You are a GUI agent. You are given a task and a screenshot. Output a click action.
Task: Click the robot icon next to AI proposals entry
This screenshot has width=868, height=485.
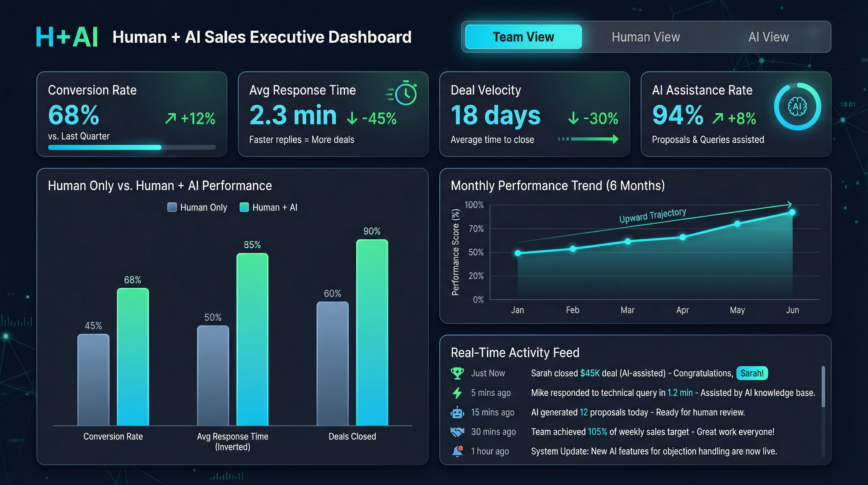457,412
